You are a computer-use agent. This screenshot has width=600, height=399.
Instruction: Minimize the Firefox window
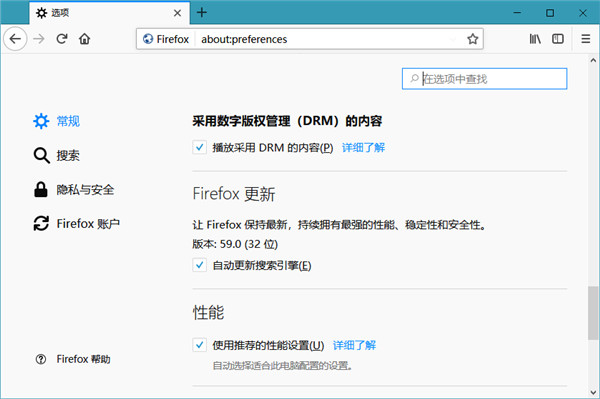(x=517, y=13)
